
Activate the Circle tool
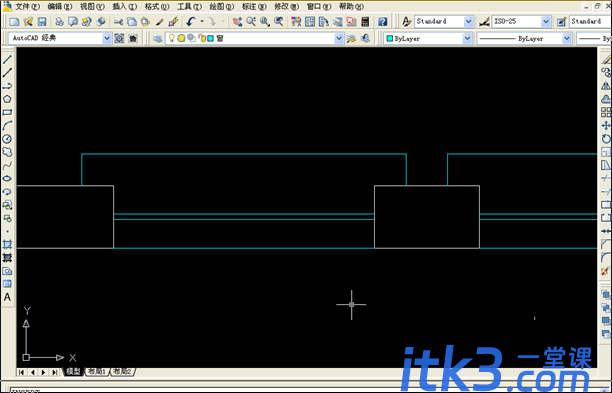7,139
